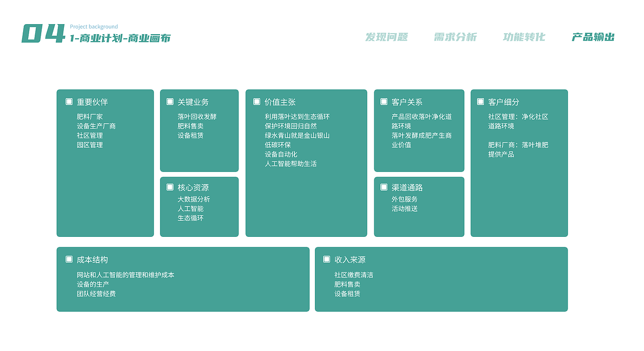Check the checkbox next to 成本结构

(68, 259)
